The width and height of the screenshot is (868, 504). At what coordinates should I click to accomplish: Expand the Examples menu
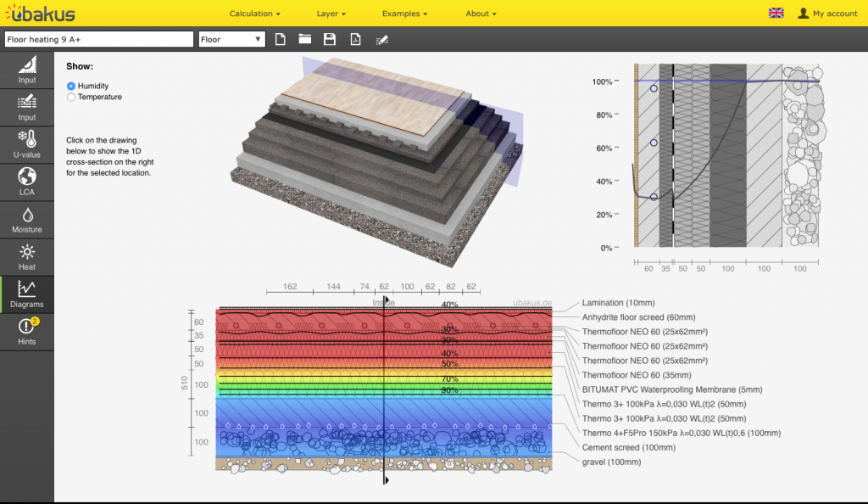point(404,14)
